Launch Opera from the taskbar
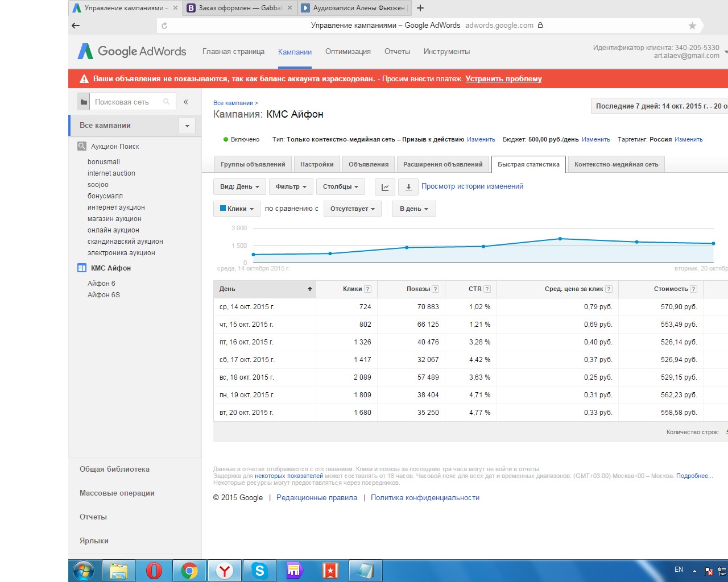Image resolution: width=728 pixels, height=582 pixels. (154, 571)
